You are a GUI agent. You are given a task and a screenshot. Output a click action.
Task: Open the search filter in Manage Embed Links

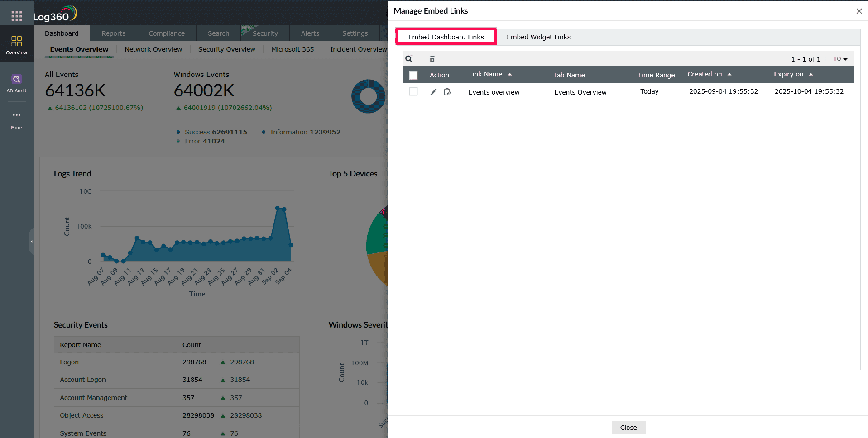(409, 59)
